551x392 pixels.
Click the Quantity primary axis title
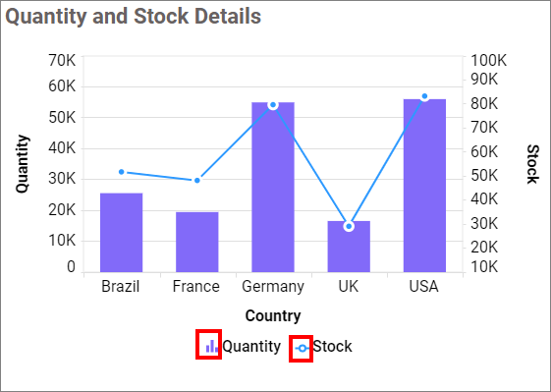tap(23, 163)
